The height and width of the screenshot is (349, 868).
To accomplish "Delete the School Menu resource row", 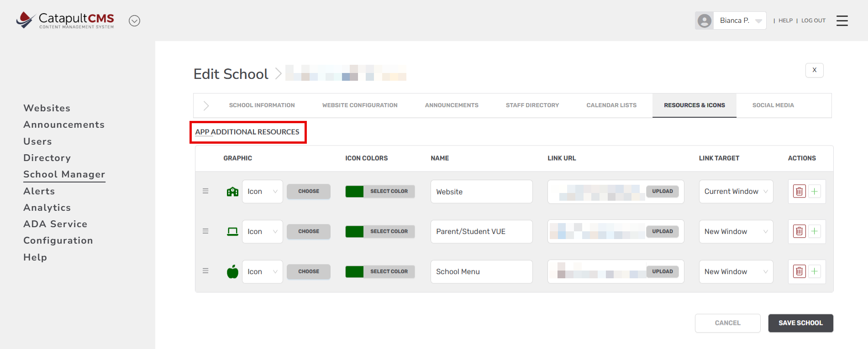I will point(799,272).
